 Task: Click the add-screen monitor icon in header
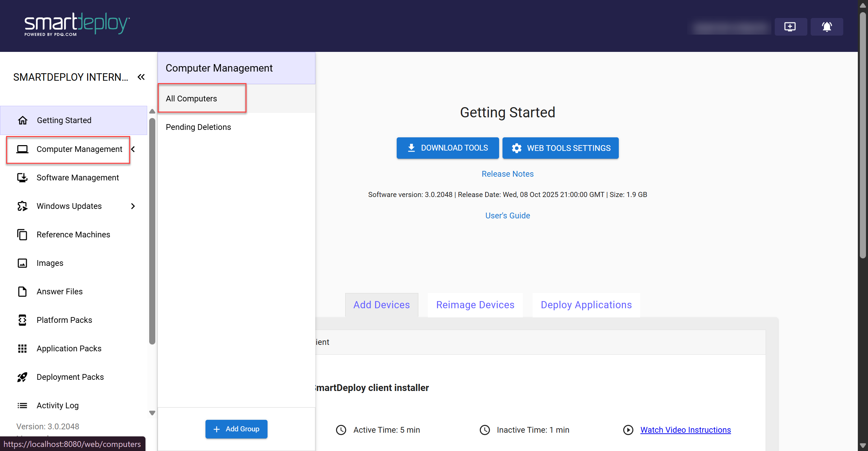(x=790, y=27)
